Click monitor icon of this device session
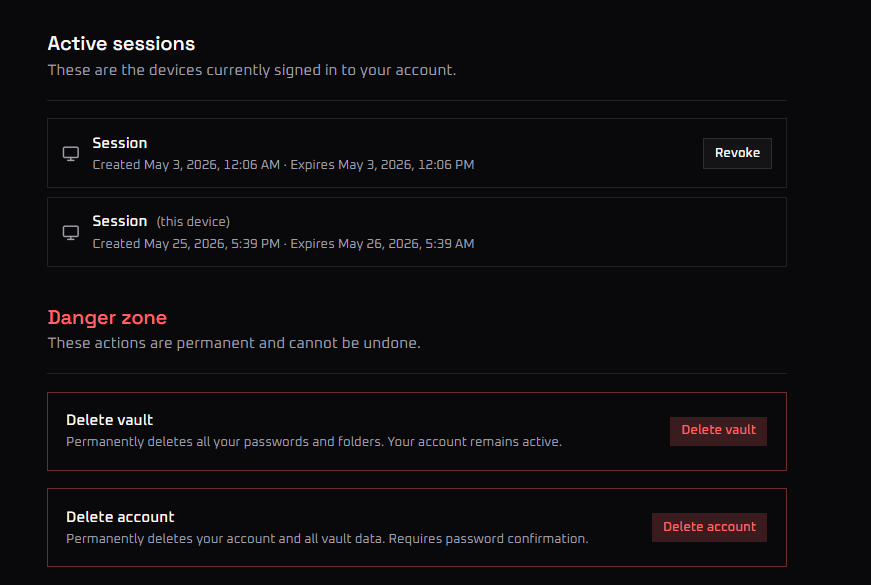 71,232
